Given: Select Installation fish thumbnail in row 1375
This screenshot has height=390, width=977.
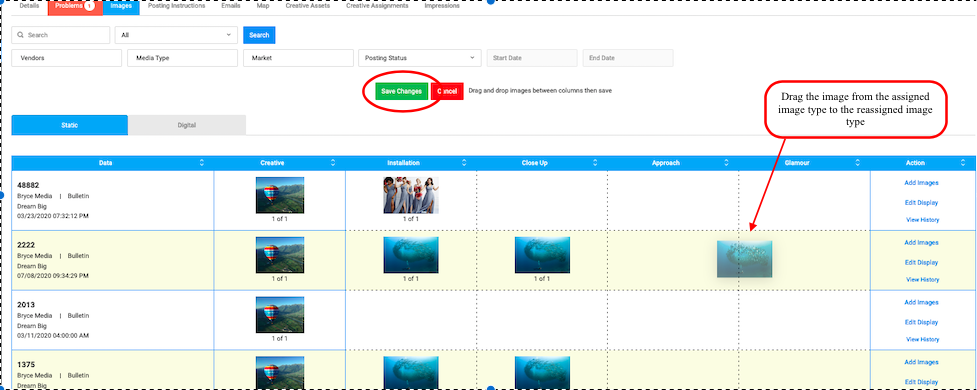Looking at the screenshot, I should point(411,373).
